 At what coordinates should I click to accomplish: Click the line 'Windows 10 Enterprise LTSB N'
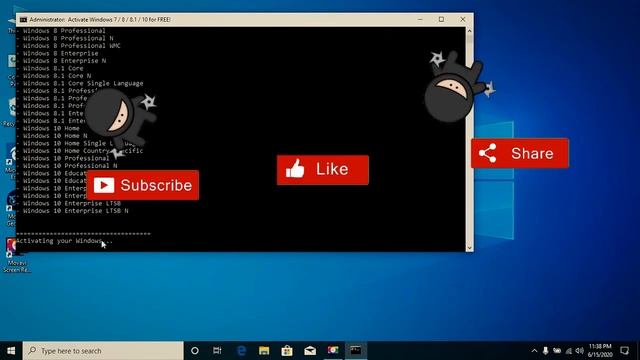(76, 211)
